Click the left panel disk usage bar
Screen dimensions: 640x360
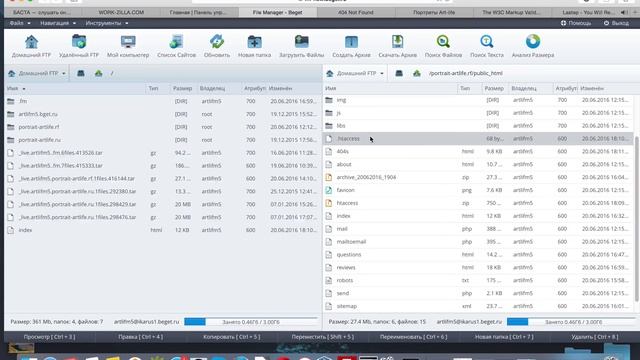click(x=250, y=322)
